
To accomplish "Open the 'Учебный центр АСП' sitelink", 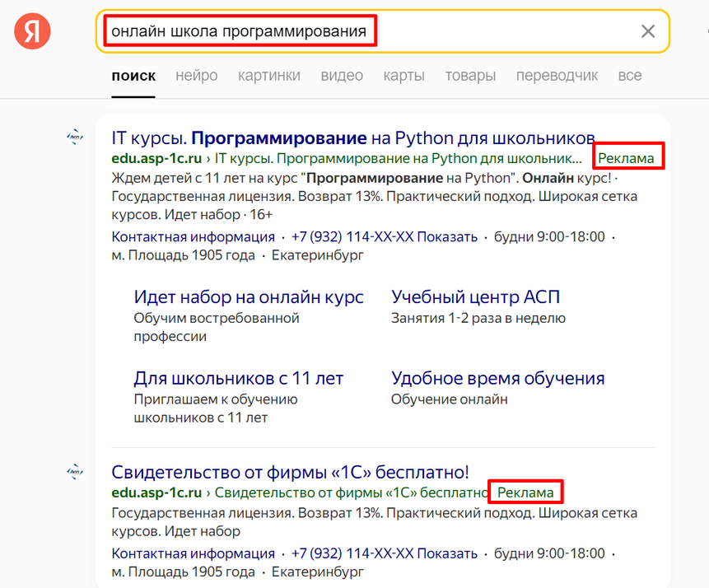I will 476,297.
